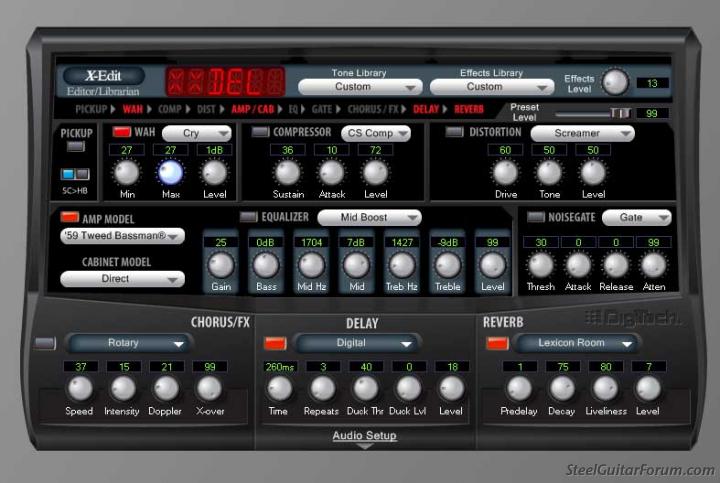720x483 pixels.
Task: Click the Chorus/FX Speed knob
Action: tap(80, 388)
